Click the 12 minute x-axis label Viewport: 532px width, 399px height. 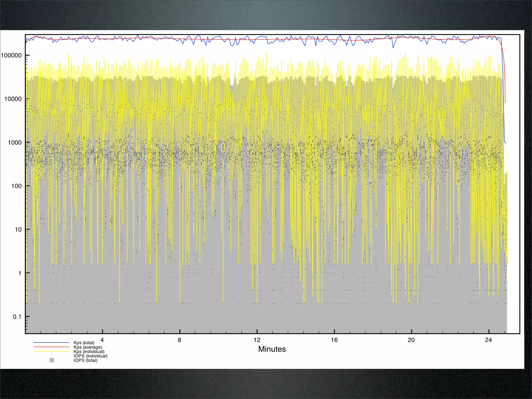257,340
